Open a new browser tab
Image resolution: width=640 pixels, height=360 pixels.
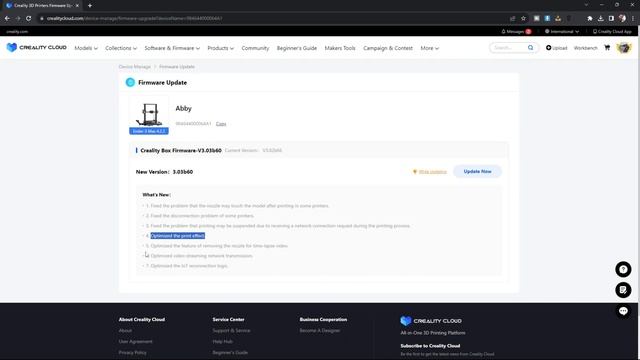click(90, 6)
